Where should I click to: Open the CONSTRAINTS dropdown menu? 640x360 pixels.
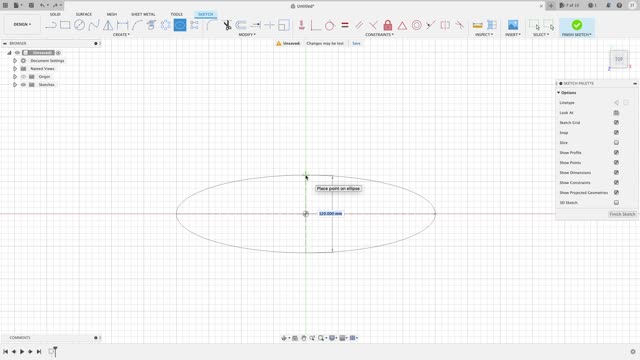pos(379,35)
